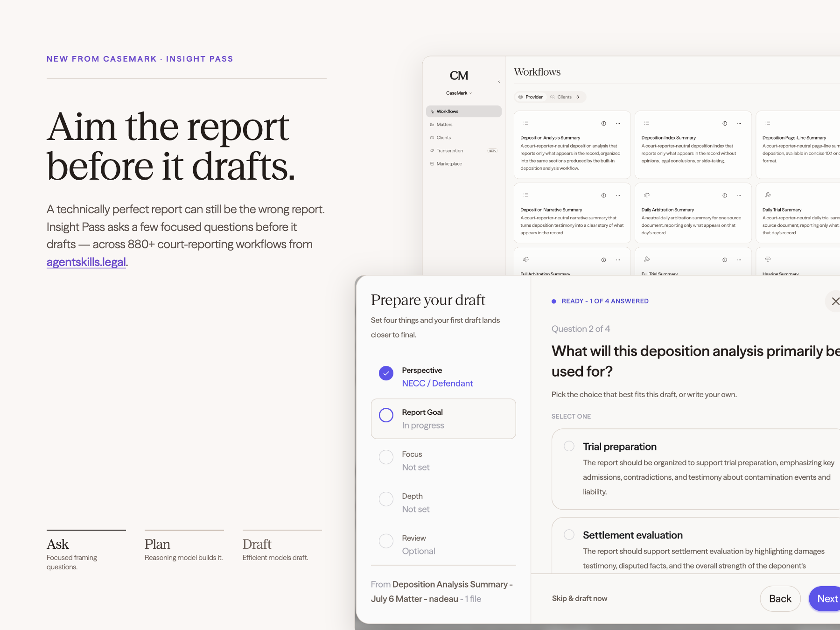The width and height of the screenshot is (840, 630).
Task: Open the agentskills.legal link
Action: (x=86, y=262)
